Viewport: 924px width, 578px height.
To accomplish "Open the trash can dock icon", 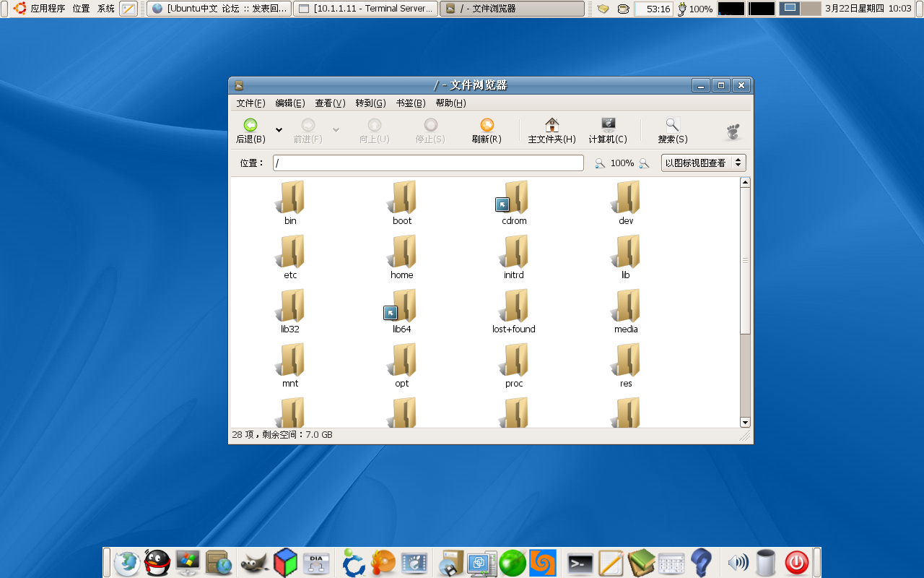I will [766, 562].
